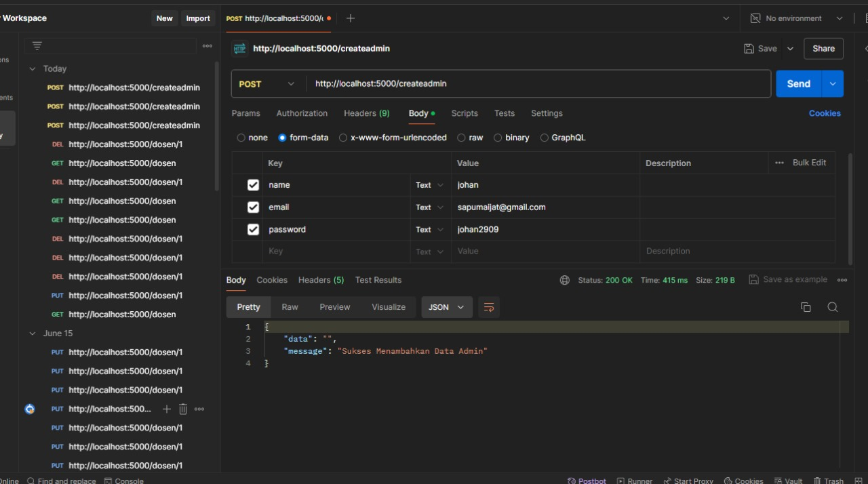The width and height of the screenshot is (868, 484).
Task: Click the trash icon on the hovered history row
Action: 183,409
